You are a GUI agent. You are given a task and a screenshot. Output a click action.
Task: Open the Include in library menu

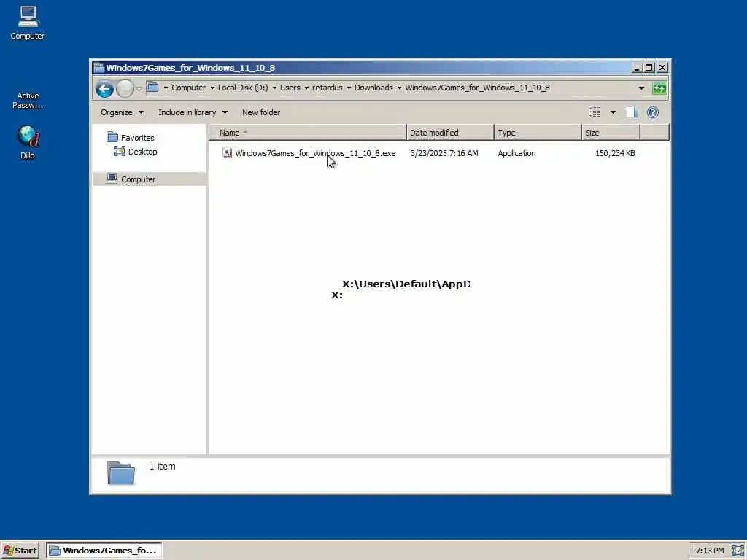pyautogui.click(x=193, y=112)
